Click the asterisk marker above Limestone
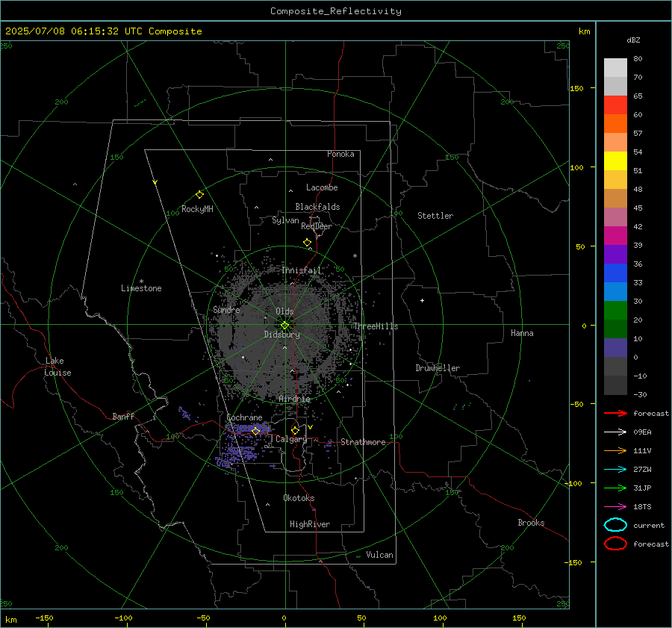 pyautogui.click(x=141, y=282)
